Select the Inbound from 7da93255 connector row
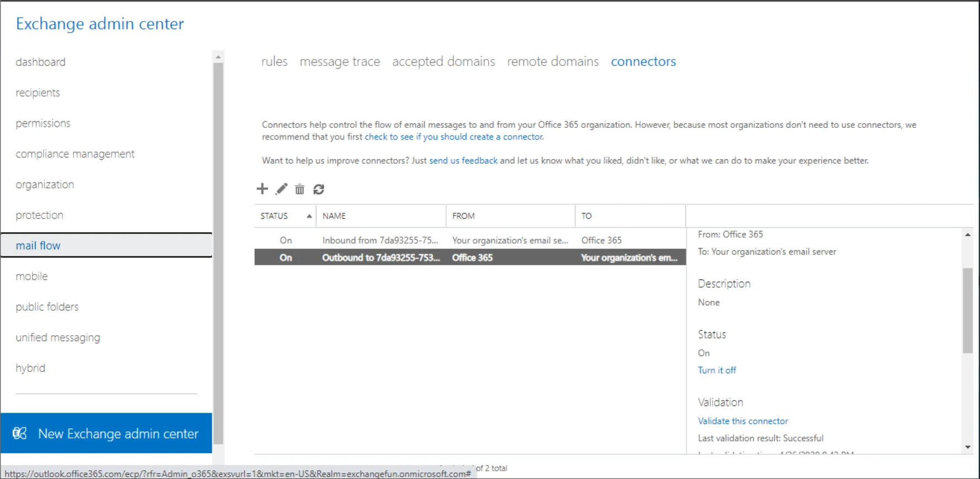The height and width of the screenshot is (479, 980). [380, 240]
